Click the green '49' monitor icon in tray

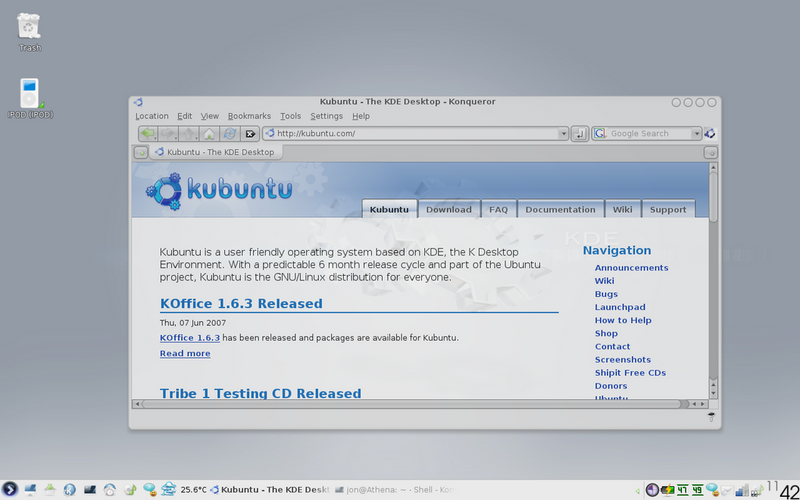(x=697, y=490)
